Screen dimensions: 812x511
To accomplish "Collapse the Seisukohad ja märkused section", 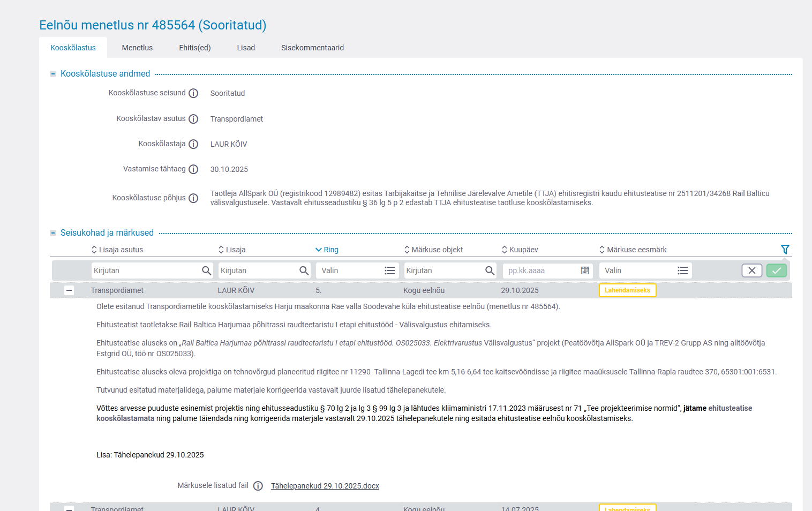I will tap(53, 233).
